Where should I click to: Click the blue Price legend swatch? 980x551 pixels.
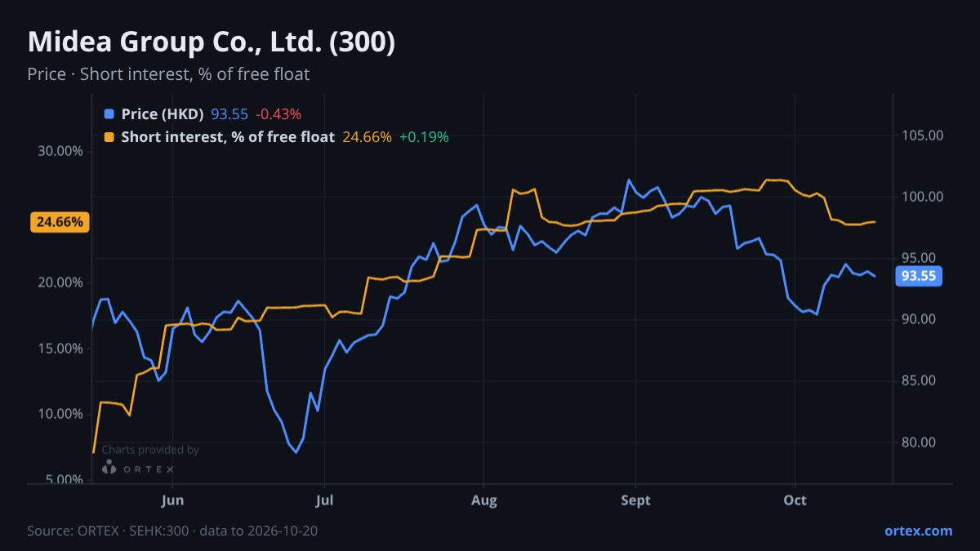coord(109,114)
